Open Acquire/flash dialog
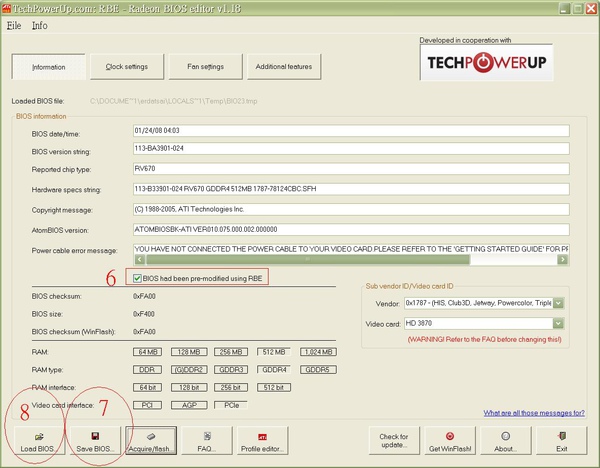Screen dimensions: 600x468 [151, 441]
